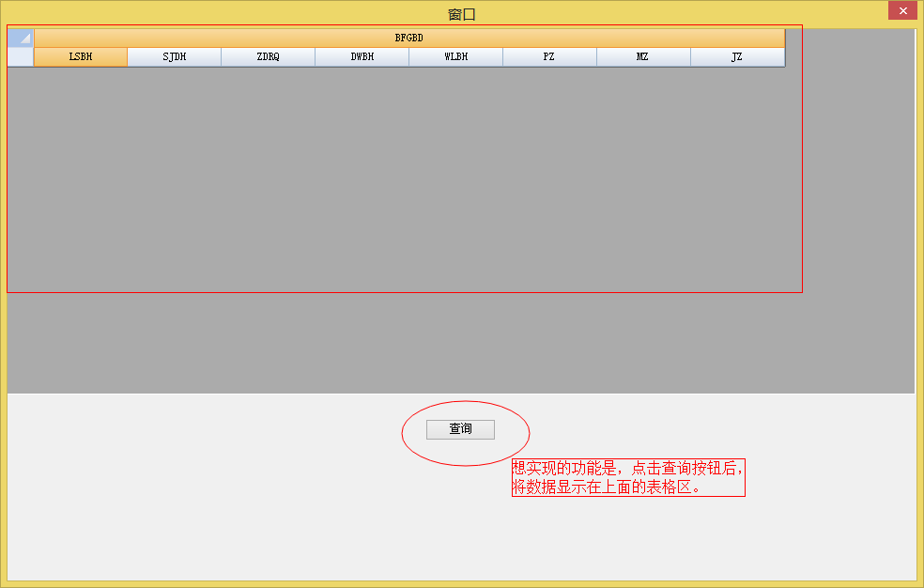Select the ZDRQ column header
Screen dimensions: 924x588
269,57
